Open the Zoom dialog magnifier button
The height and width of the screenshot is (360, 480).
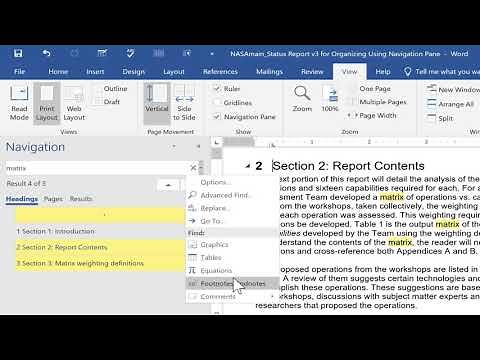tap(302, 99)
